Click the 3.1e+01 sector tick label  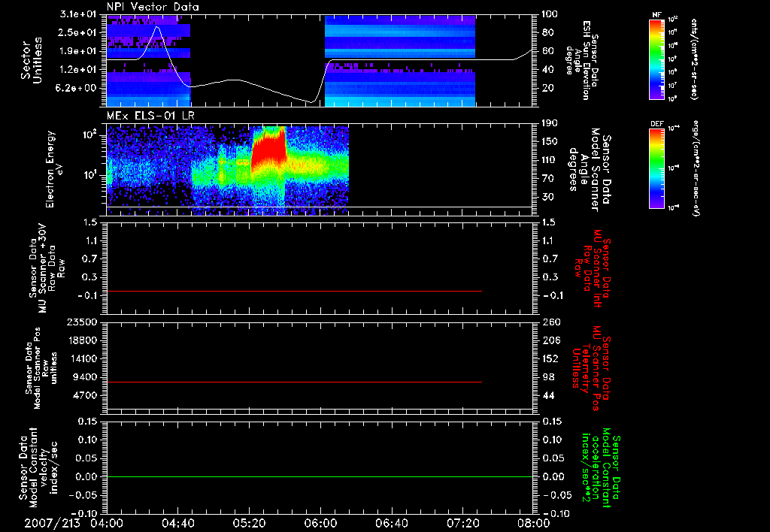78,14
